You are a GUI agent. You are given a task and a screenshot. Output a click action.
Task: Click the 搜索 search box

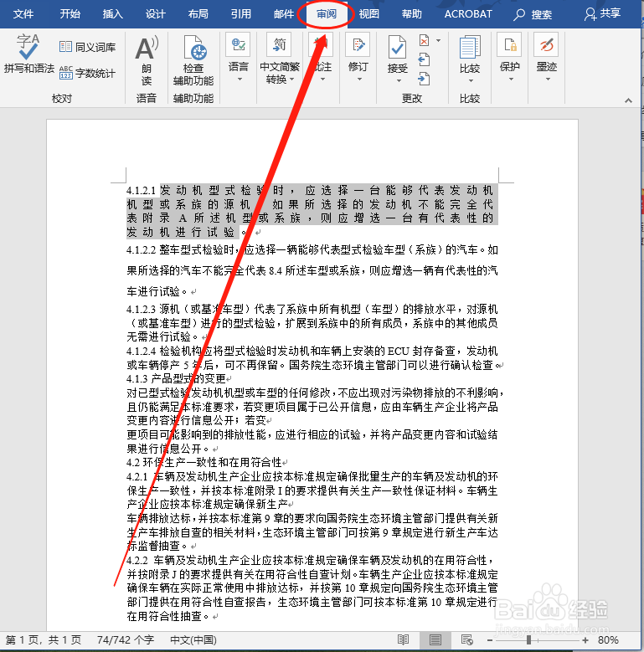pyautogui.click(x=533, y=15)
